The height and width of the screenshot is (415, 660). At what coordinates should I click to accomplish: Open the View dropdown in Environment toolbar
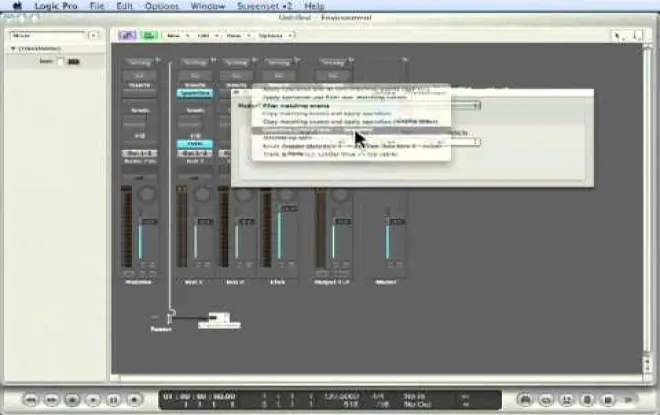(x=237, y=35)
